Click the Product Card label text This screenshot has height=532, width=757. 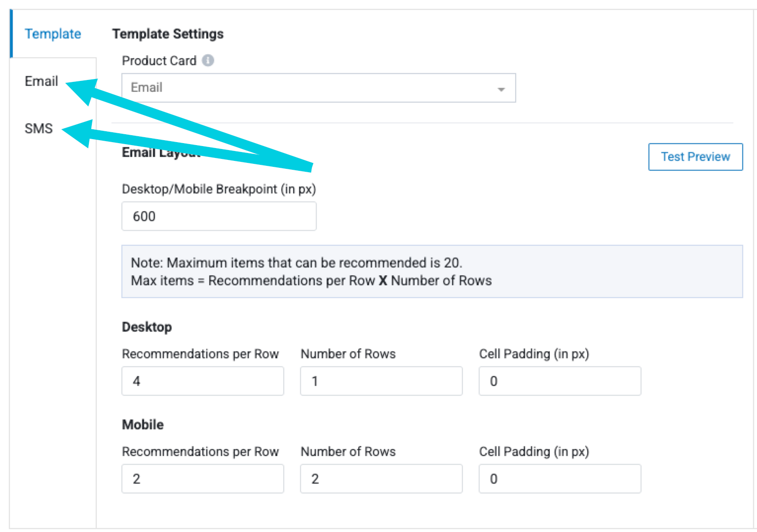tap(159, 61)
